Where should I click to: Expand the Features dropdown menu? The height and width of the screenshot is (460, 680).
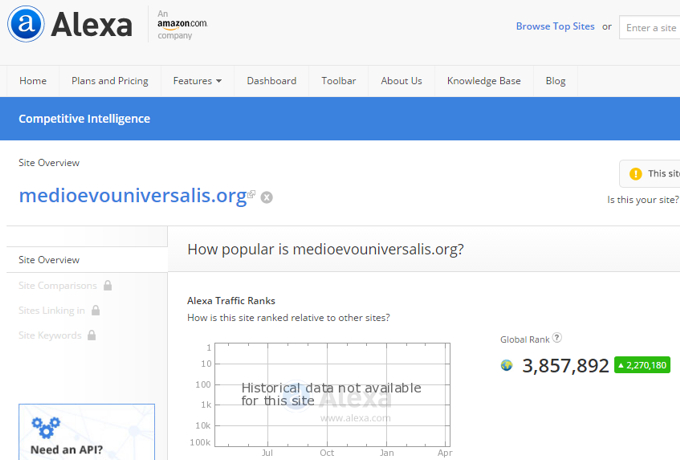(x=197, y=81)
